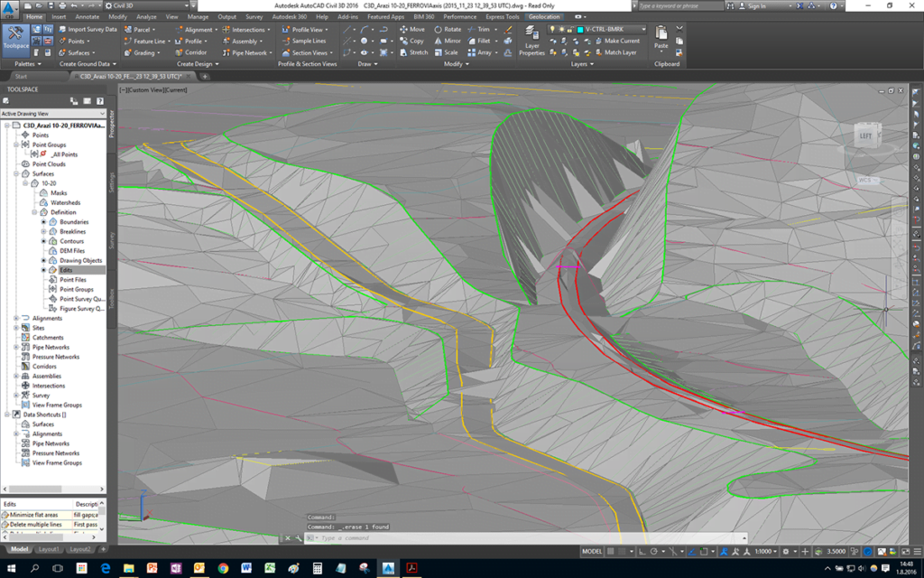
Task: Click the ViewCube LEFT face
Action: coord(864,135)
